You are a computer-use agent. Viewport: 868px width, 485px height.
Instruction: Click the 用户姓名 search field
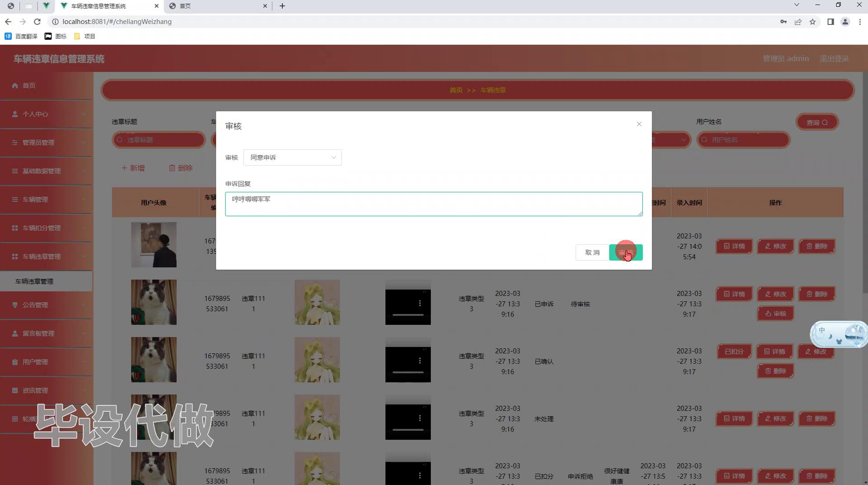point(743,140)
